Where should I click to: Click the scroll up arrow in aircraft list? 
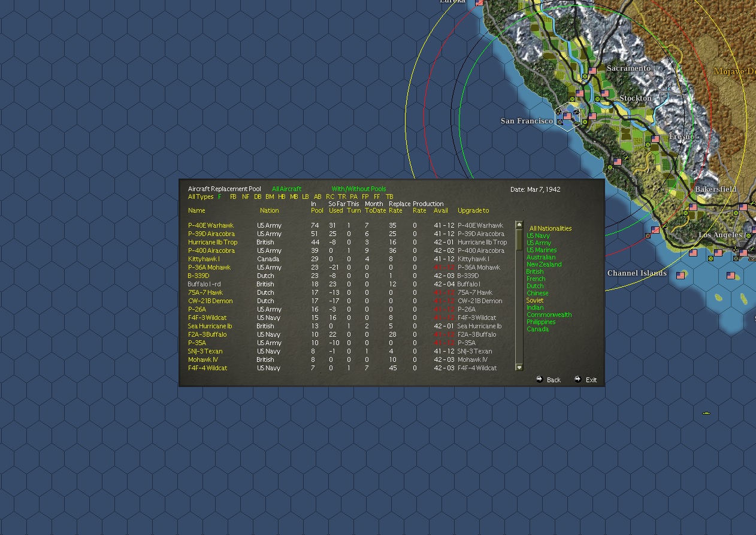[x=519, y=225]
